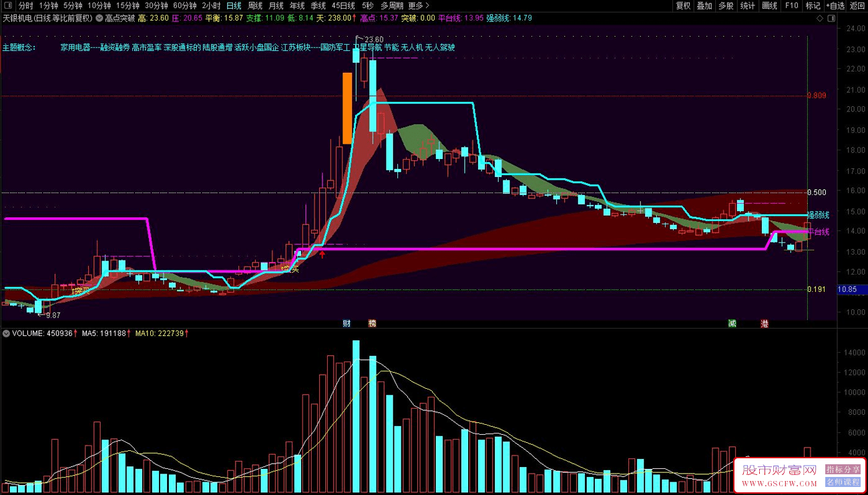868x495 pixels.
Task: Click the 23.60 high price annotation
Action: coord(374,39)
